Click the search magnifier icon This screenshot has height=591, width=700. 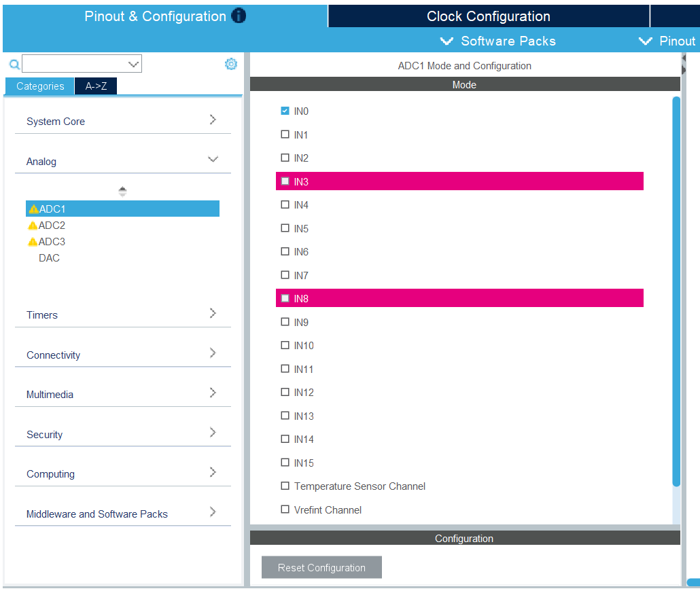[14, 65]
